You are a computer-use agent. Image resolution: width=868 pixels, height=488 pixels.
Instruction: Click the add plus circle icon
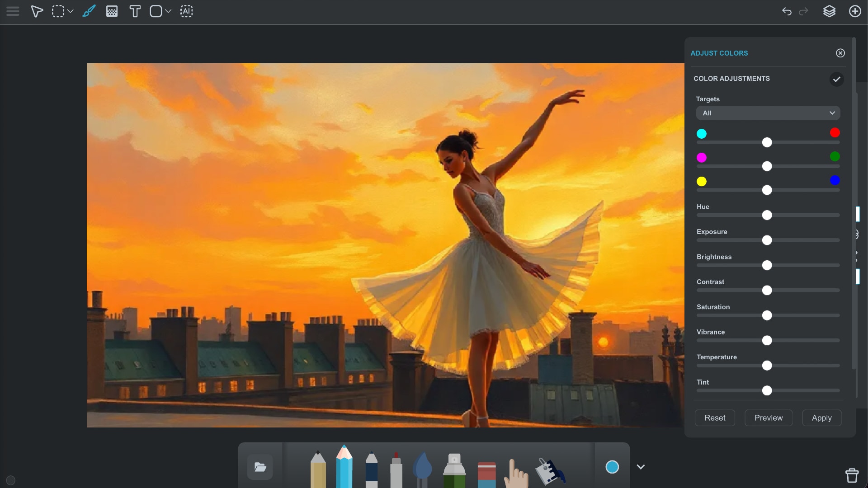[855, 11]
